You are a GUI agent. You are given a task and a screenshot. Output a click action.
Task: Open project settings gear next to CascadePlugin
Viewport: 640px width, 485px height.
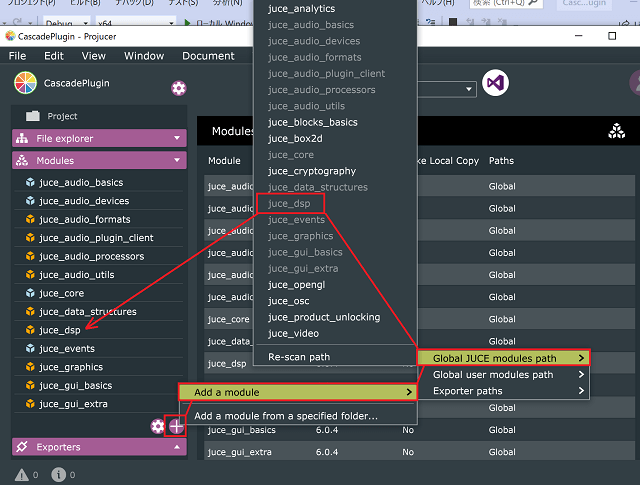(178, 88)
